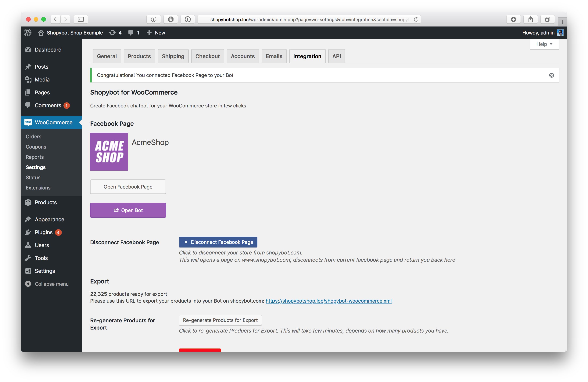
Task: Go back in browser history
Action: coord(56,19)
